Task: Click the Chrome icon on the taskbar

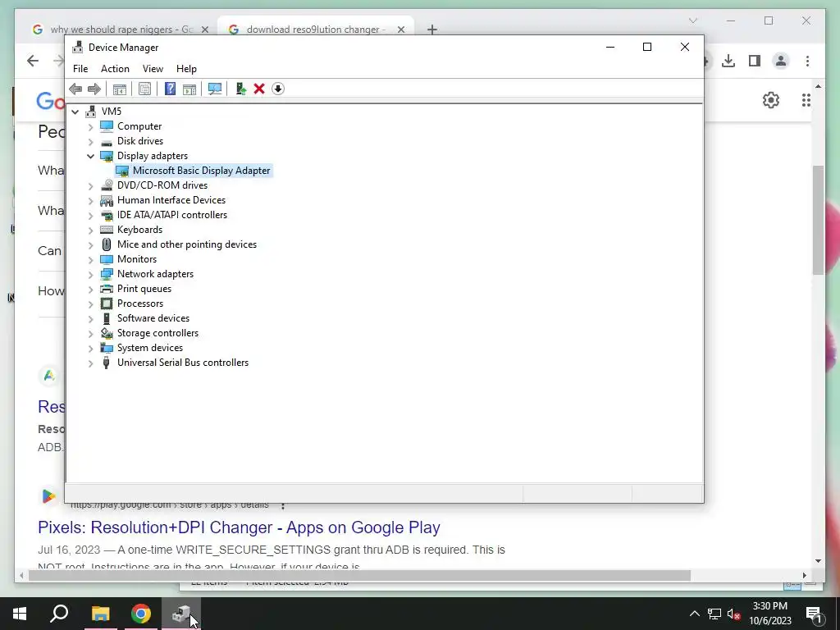Action: 141,614
